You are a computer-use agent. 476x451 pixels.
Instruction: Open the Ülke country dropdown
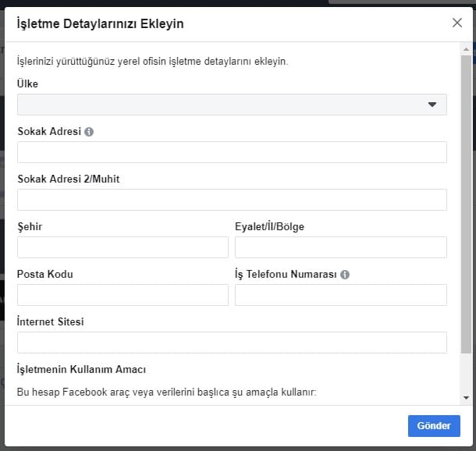click(232, 105)
